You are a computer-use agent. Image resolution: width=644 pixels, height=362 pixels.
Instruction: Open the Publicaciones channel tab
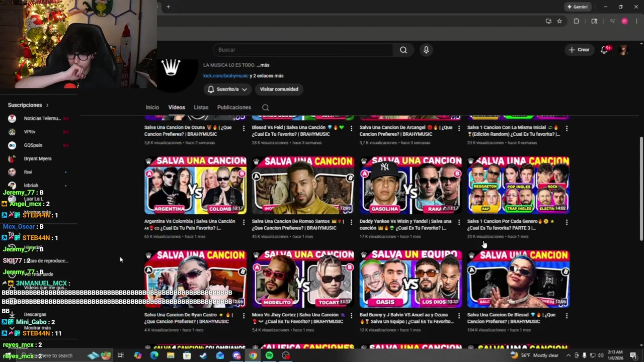[x=234, y=107]
